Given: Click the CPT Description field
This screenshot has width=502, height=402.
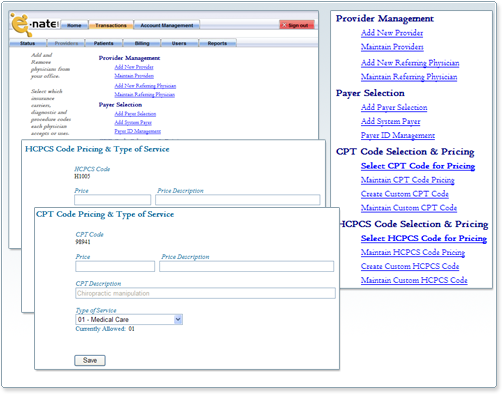Looking at the screenshot, I should tap(205, 293).
